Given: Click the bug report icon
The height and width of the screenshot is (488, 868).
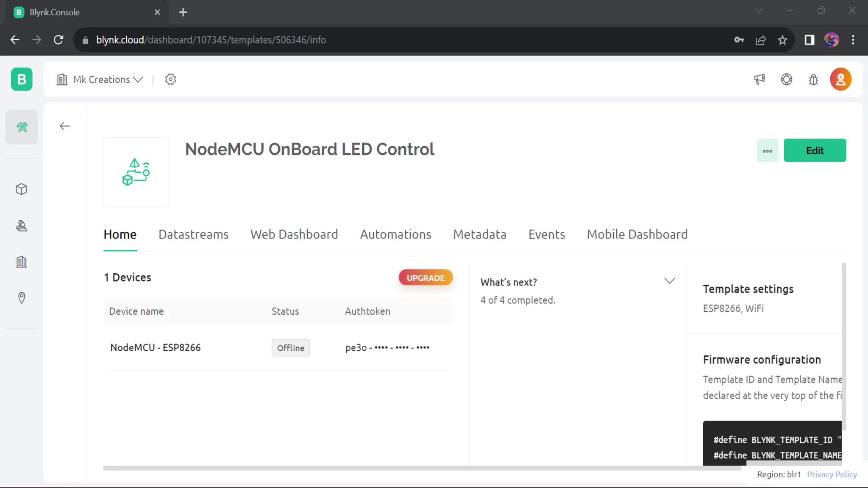Looking at the screenshot, I should click(813, 79).
